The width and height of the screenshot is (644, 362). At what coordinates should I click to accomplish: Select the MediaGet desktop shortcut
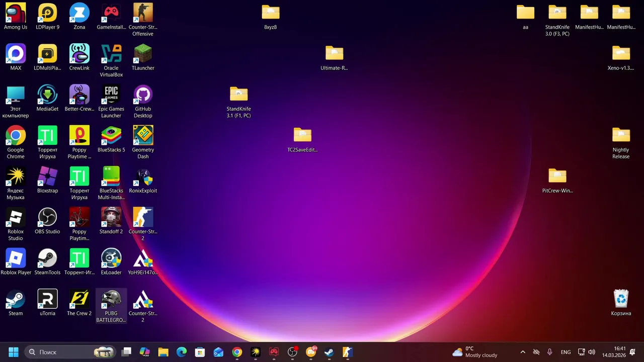[x=47, y=99]
